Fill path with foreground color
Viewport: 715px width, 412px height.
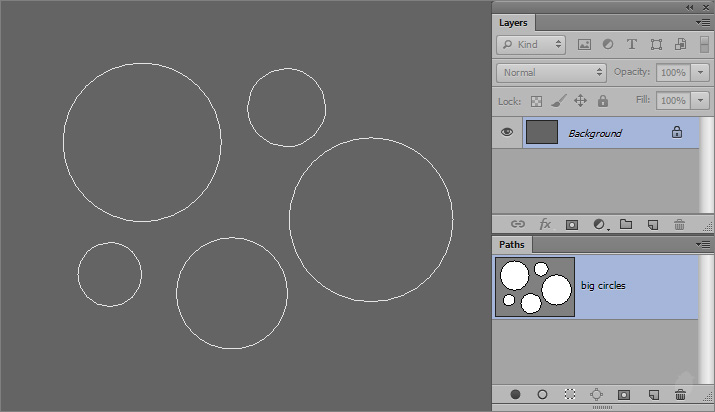pos(516,395)
